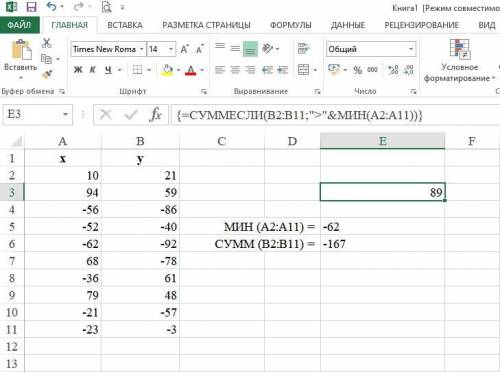Open Буфер обмена dialog launcher
The width and height of the screenshot is (500, 372).
coord(62,91)
